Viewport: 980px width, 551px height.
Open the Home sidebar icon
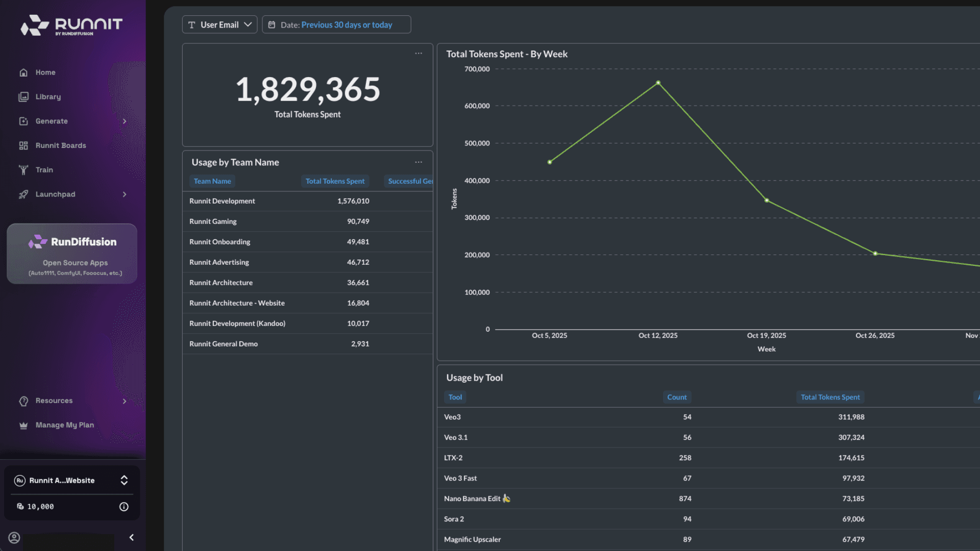[x=23, y=72]
